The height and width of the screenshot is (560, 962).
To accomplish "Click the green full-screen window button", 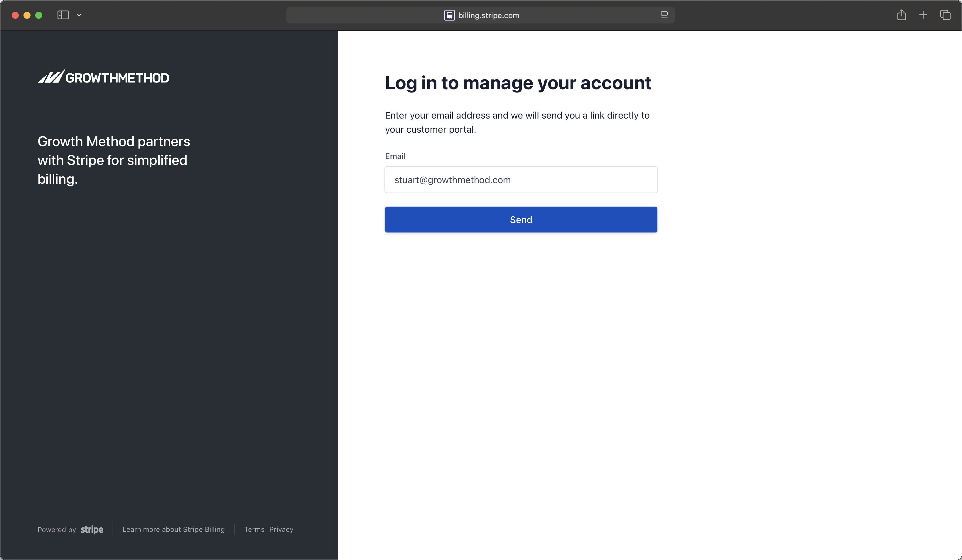I will pos(38,15).
